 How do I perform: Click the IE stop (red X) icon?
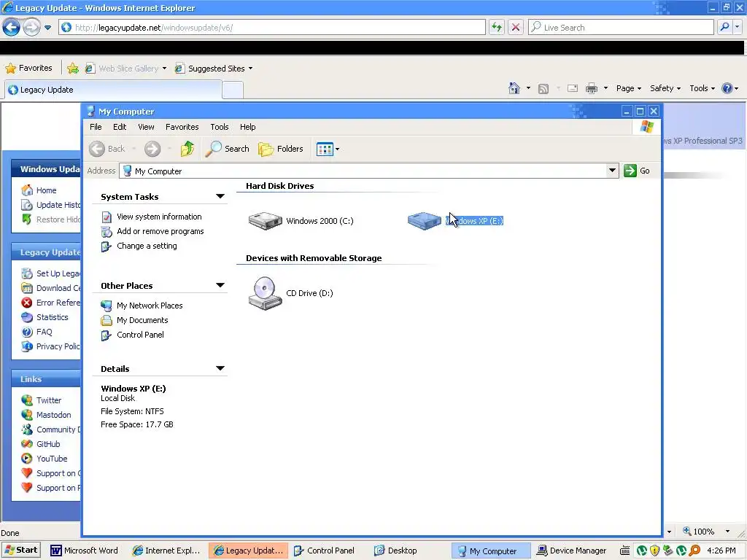pos(516,27)
